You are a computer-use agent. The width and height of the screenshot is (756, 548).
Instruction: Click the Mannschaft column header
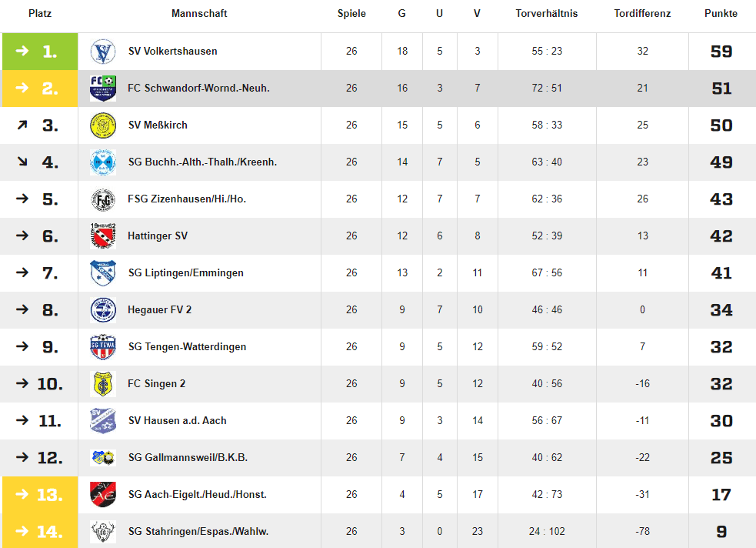199,14
